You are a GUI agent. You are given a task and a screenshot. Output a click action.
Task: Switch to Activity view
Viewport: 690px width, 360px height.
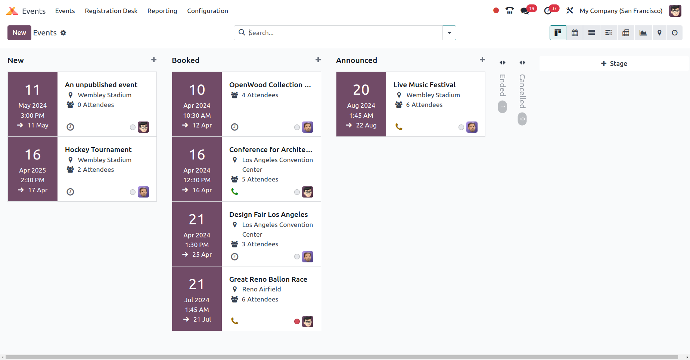(x=675, y=33)
